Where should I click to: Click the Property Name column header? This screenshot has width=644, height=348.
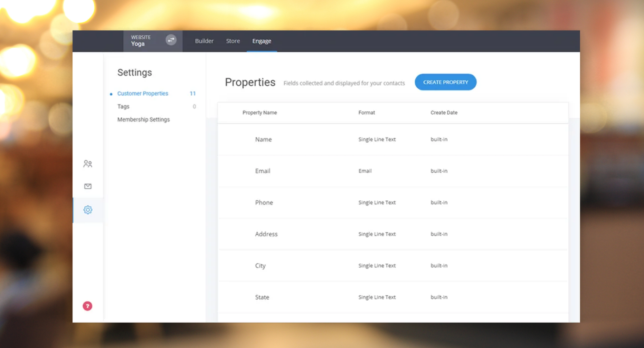(260, 112)
